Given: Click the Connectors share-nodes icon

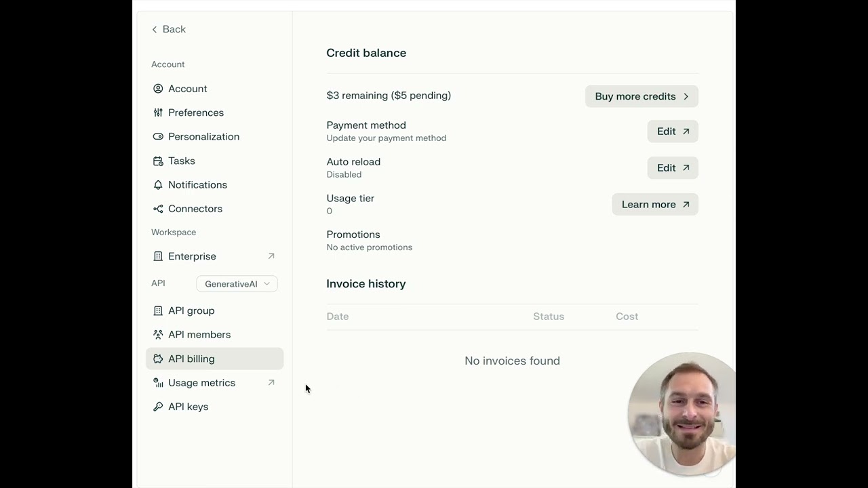Looking at the screenshot, I should click(158, 209).
